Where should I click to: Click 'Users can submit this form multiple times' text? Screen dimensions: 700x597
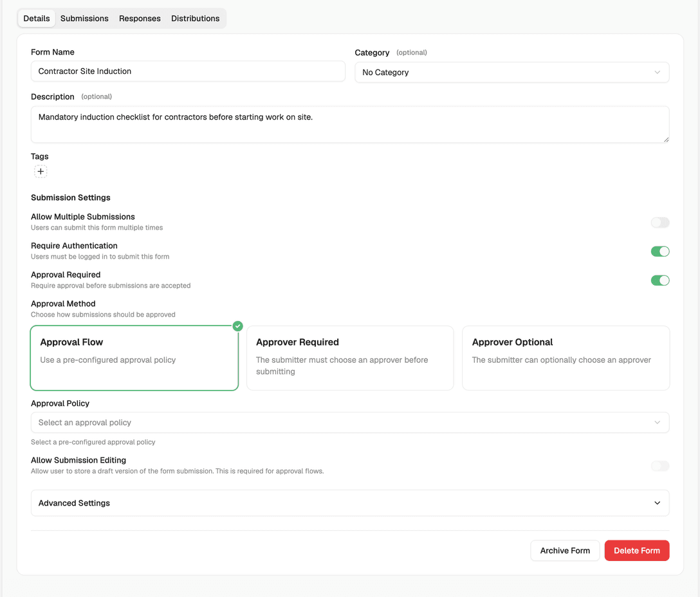pos(97,228)
